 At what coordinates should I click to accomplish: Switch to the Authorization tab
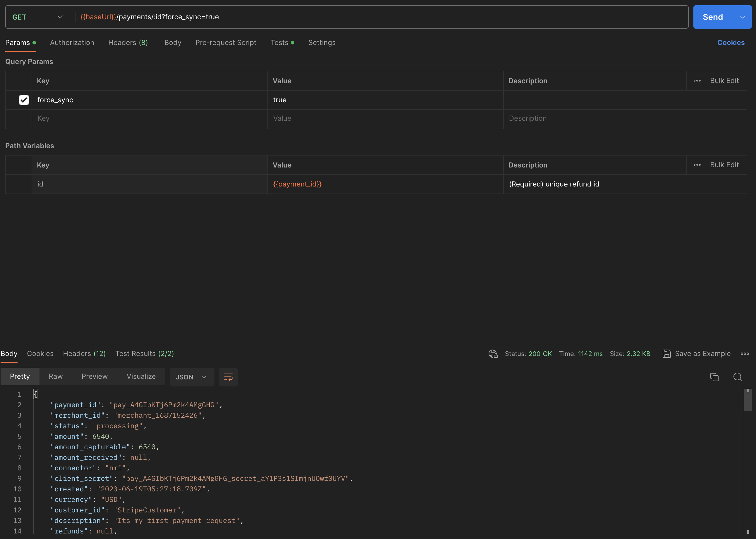coord(72,42)
